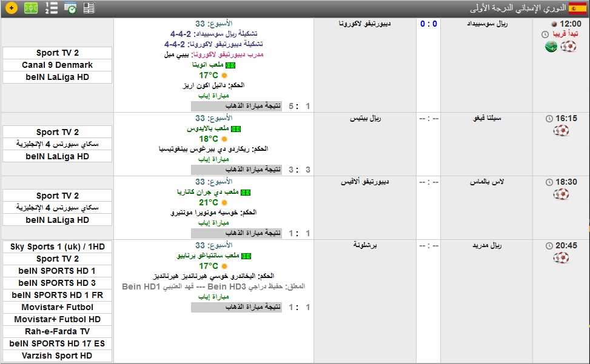Click the تشكيلة ديبورتيفو لاكورونا 4-4-2 formation text

(x=213, y=44)
